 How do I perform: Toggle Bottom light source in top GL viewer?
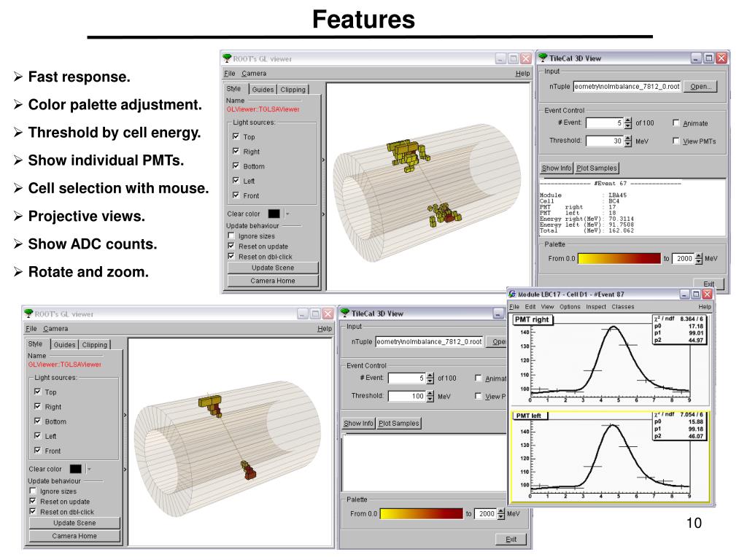(236, 166)
